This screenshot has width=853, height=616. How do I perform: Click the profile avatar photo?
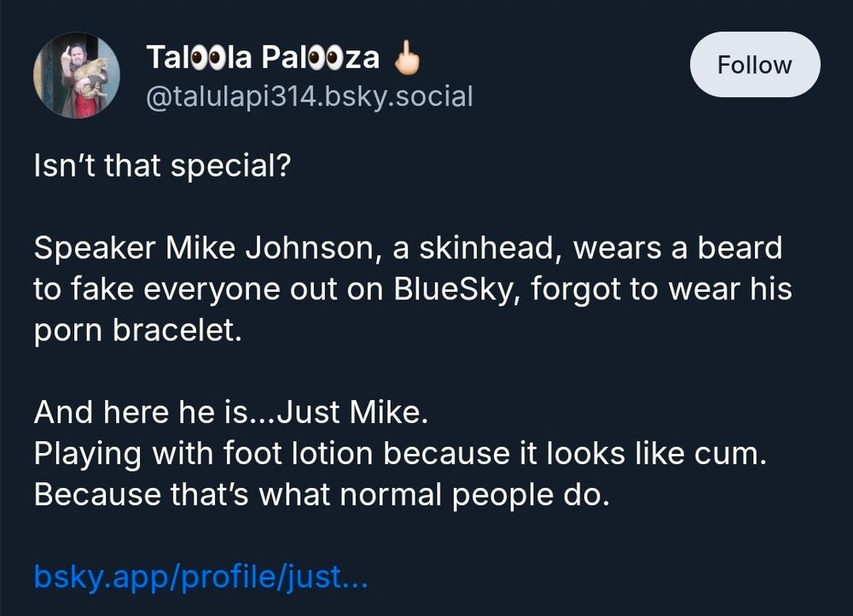(77, 74)
